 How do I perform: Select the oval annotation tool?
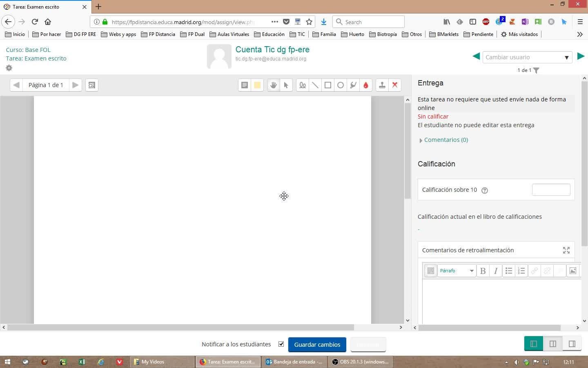click(x=340, y=85)
